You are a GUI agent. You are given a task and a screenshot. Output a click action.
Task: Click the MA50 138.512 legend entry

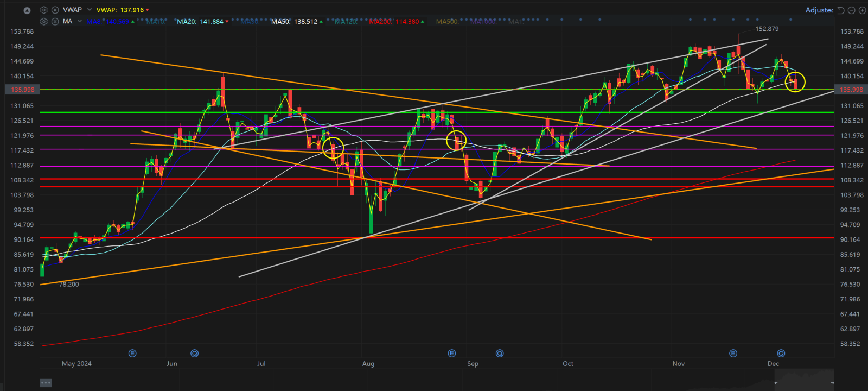pyautogui.click(x=297, y=22)
